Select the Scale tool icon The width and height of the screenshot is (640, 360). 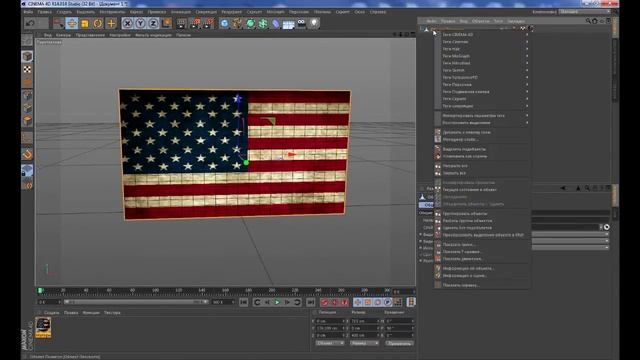(x=84, y=23)
